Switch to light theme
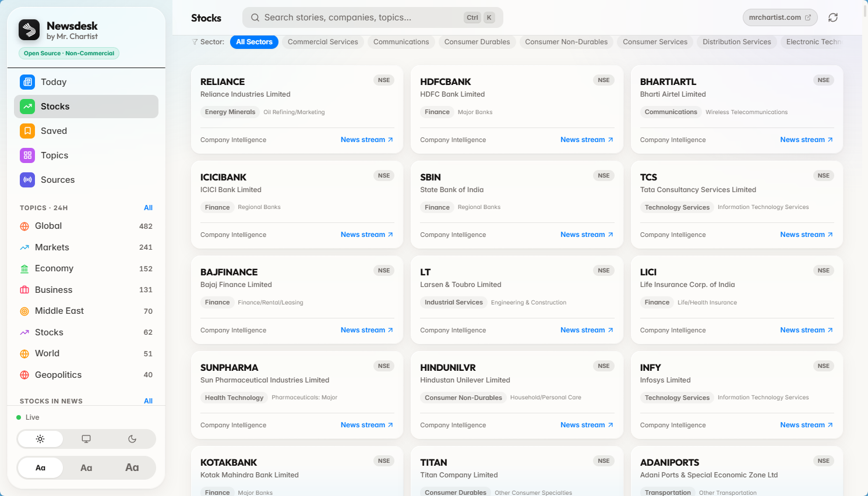The image size is (868, 496). coord(40,439)
